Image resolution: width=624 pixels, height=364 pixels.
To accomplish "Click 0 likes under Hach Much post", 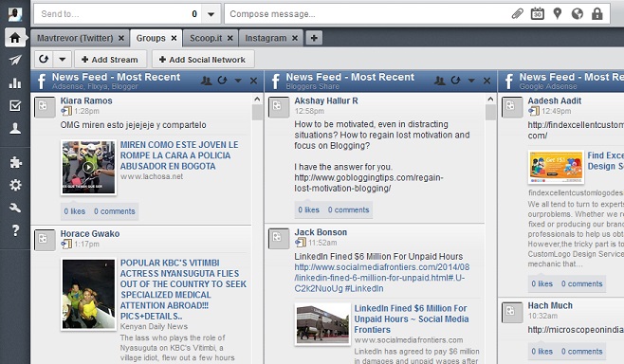I will pos(542,352).
